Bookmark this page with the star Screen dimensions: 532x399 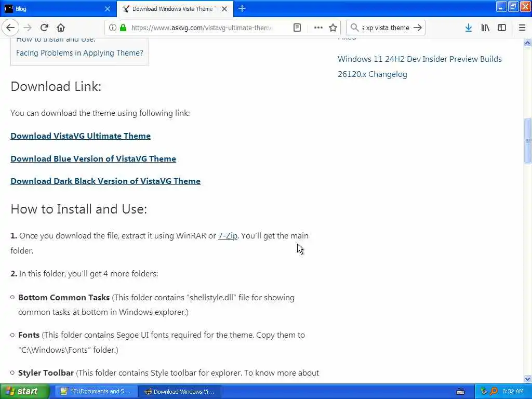point(333,28)
